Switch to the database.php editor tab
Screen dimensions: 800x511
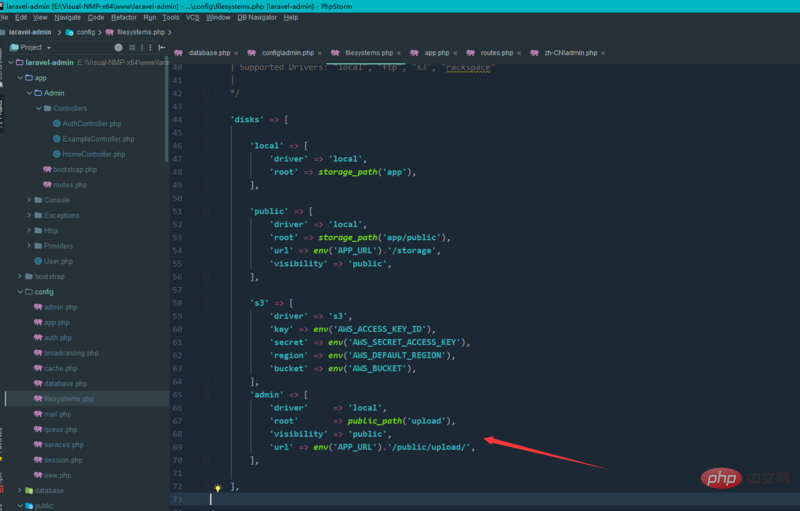[209, 53]
